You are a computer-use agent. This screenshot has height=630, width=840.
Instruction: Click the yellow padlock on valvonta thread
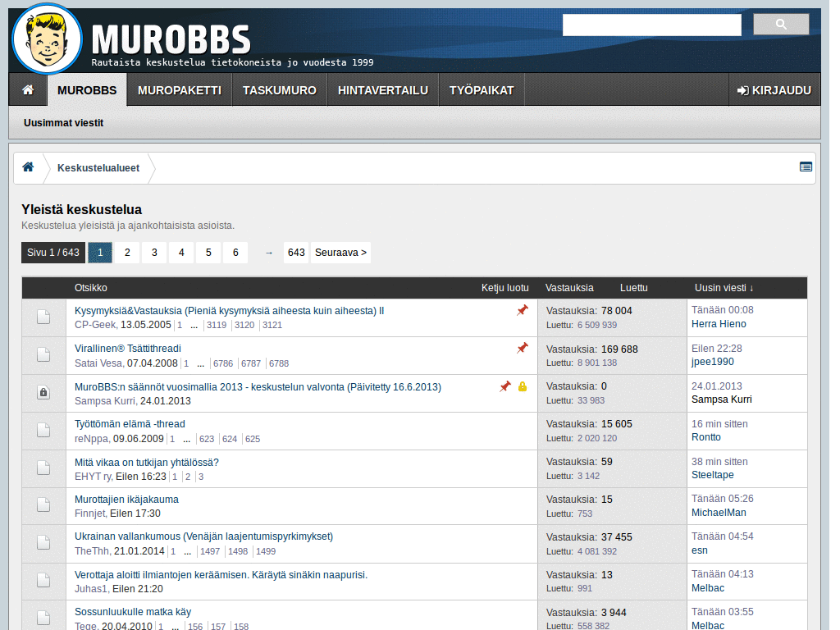tap(523, 386)
